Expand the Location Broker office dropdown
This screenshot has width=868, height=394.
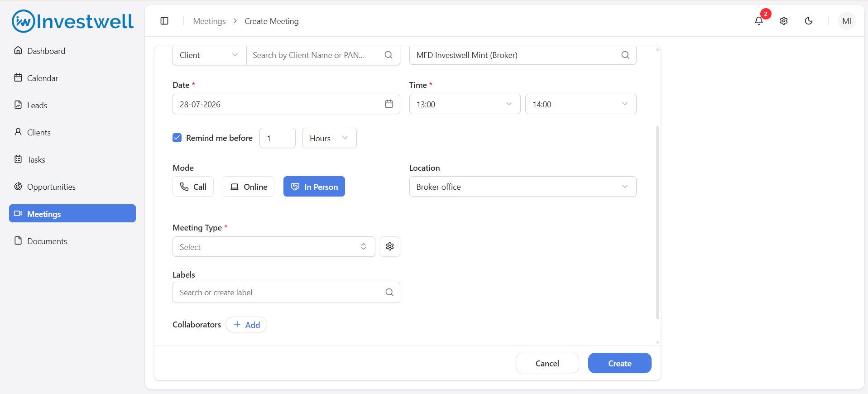tap(523, 186)
